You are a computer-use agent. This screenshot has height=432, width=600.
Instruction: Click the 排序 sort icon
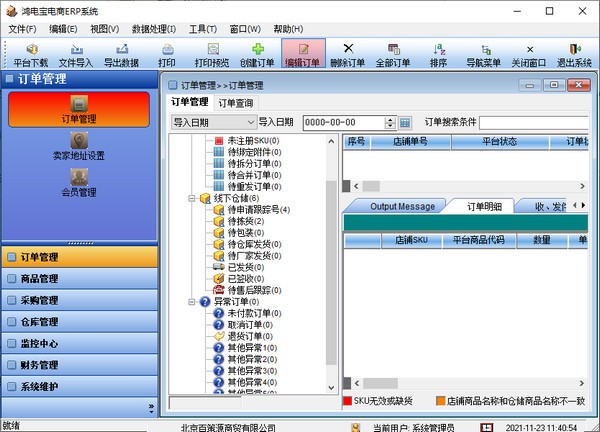click(439, 48)
